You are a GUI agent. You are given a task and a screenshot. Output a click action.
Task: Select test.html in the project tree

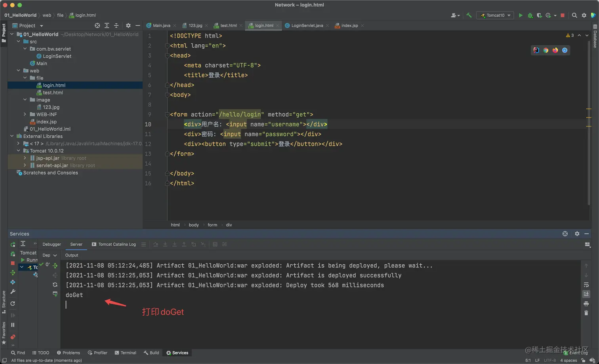click(53, 93)
